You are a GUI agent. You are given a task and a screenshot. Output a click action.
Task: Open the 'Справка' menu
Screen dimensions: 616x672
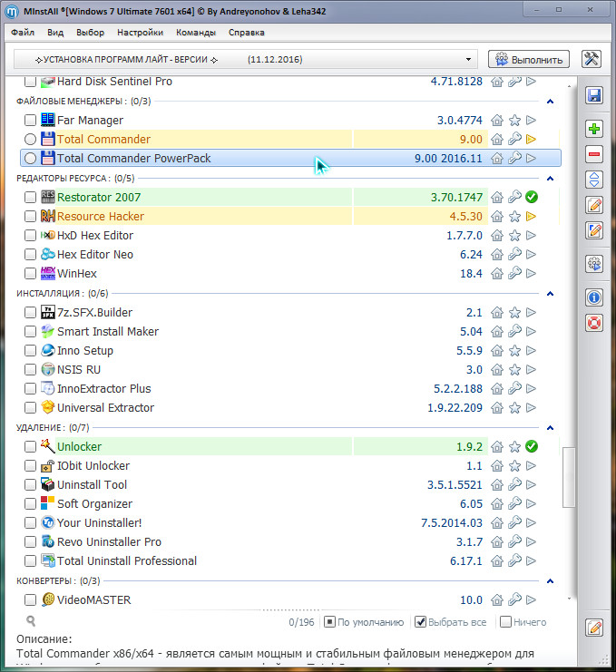247,33
